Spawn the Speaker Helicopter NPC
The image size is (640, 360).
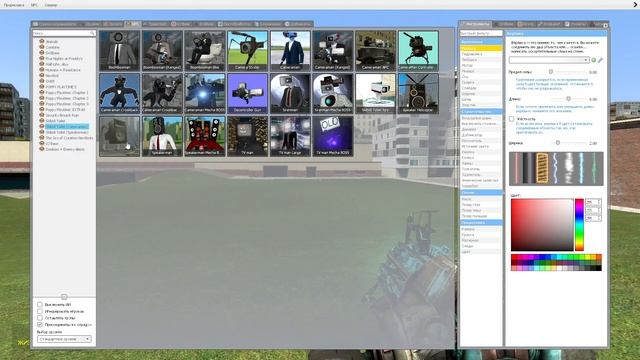click(418, 93)
